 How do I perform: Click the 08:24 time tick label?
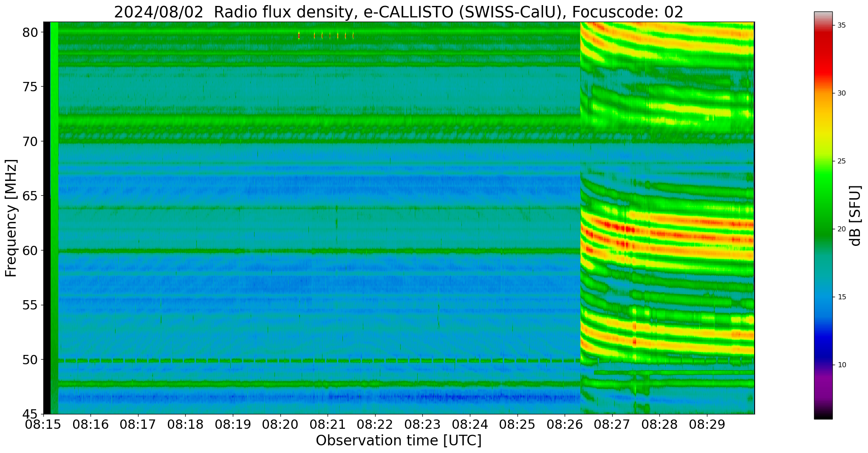470,425
